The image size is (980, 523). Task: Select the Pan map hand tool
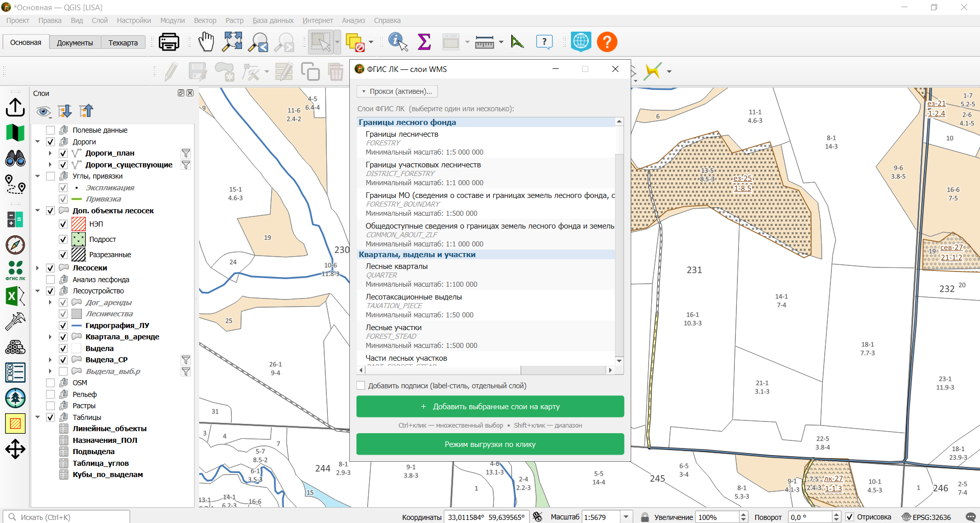pyautogui.click(x=206, y=42)
